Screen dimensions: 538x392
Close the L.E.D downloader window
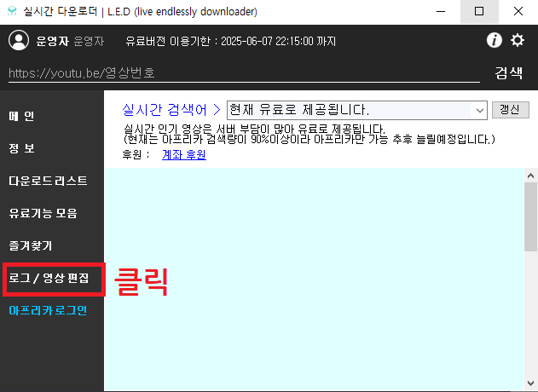[518, 11]
